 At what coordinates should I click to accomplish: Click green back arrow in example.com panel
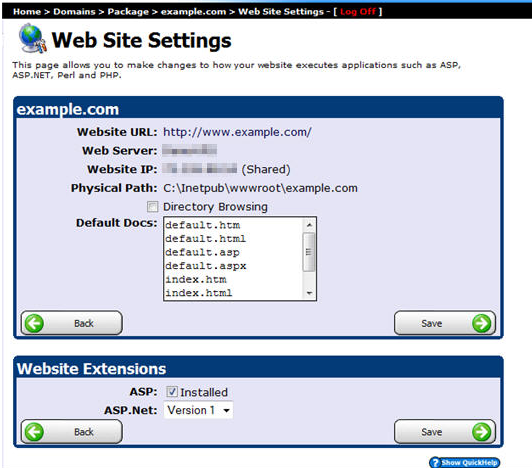tap(35, 323)
